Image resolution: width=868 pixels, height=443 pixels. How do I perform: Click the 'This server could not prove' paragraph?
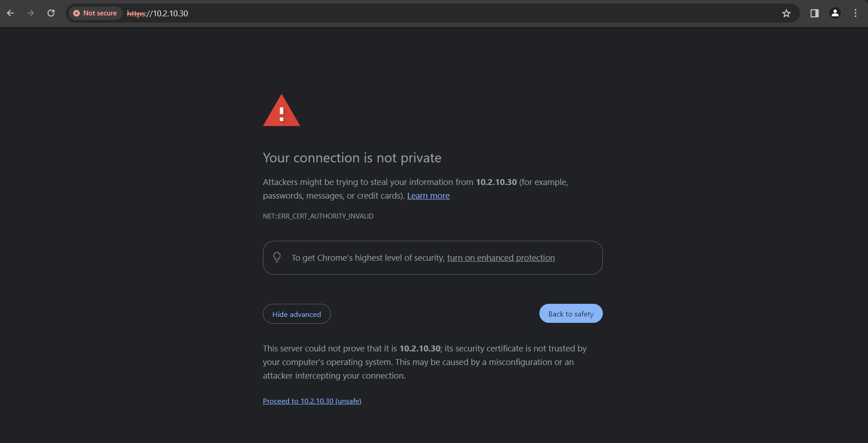click(425, 362)
